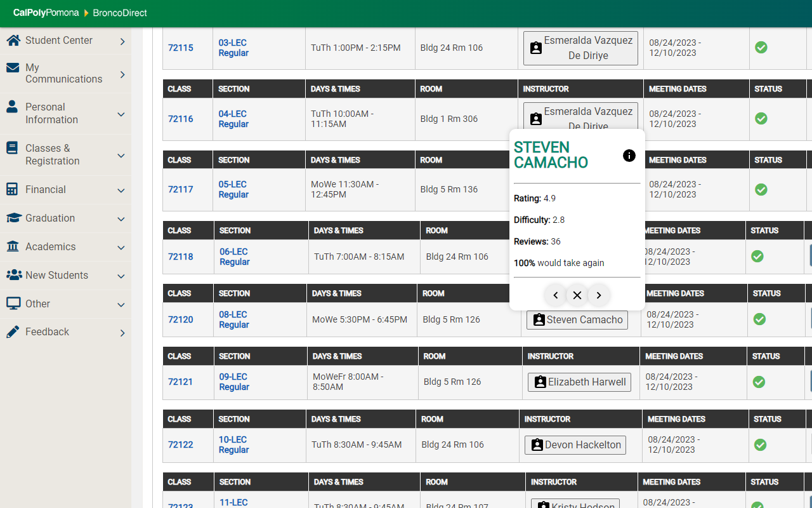Open class number 72117 link

point(181,189)
